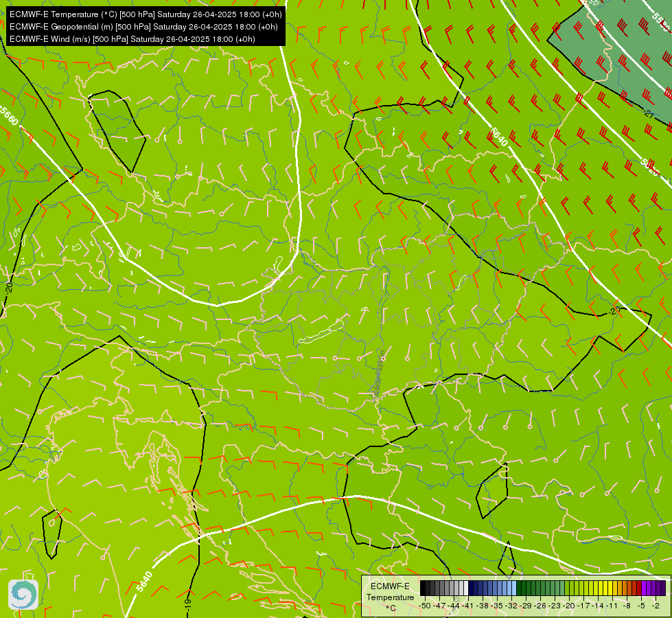Click the -32 value on the legend scale

511,606
